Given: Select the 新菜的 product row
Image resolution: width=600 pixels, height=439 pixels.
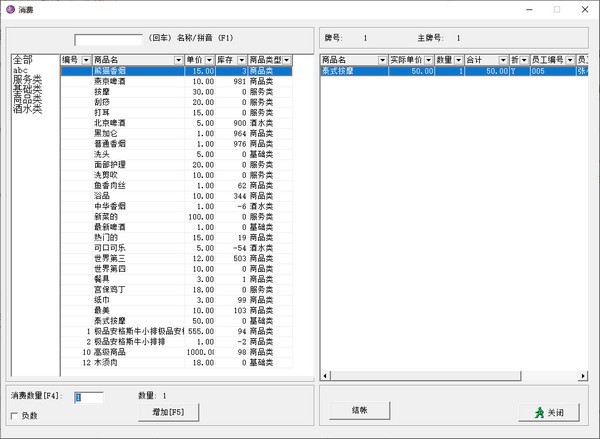Looking at the screenshot, I should [177, 217].
